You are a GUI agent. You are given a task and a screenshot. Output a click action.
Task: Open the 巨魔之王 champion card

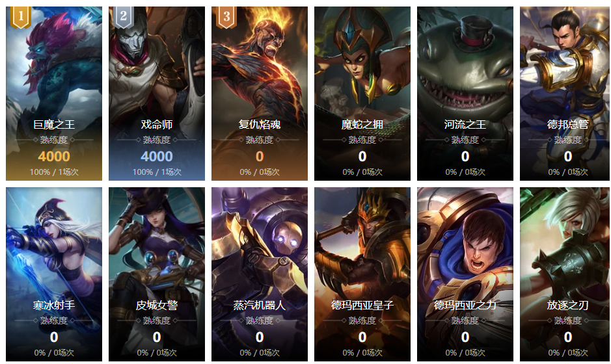[54, 94]
